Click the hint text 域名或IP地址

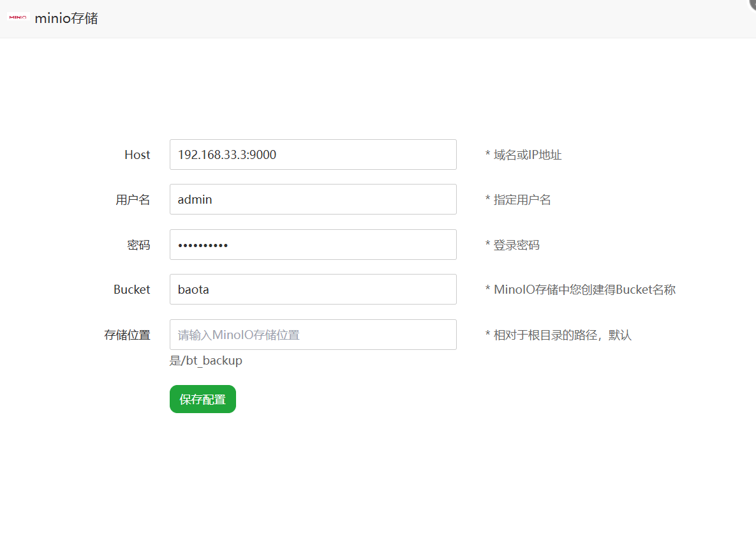tap(524, 155)
